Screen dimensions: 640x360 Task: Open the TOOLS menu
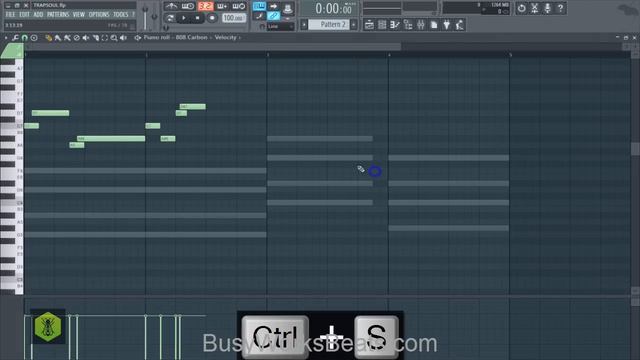(x=121, y=15)
